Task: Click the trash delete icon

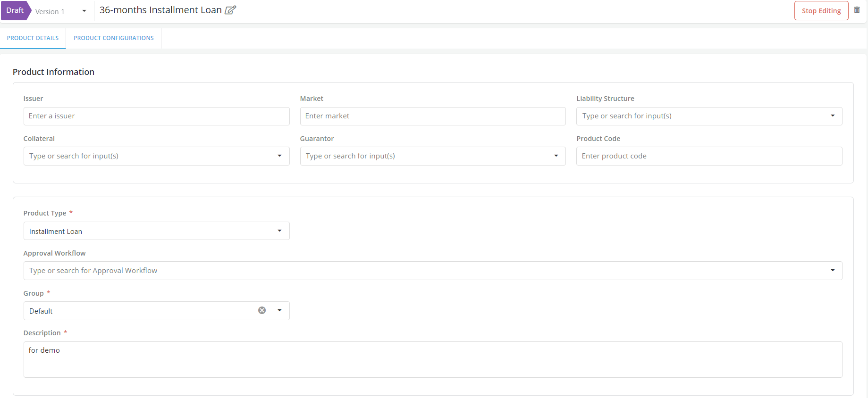Action: [857, 10]
